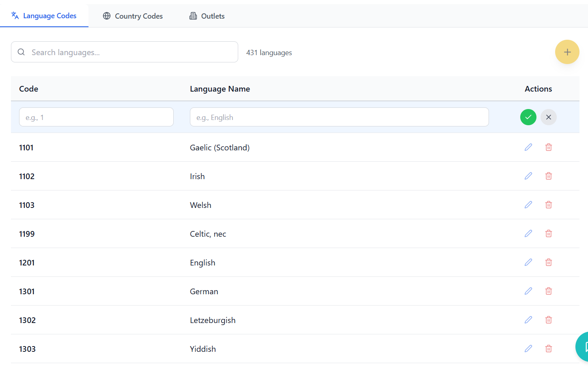Edit the English language row
Image resolution: width=588 pixels, height=368 pixels.
(x=528, y=262)
